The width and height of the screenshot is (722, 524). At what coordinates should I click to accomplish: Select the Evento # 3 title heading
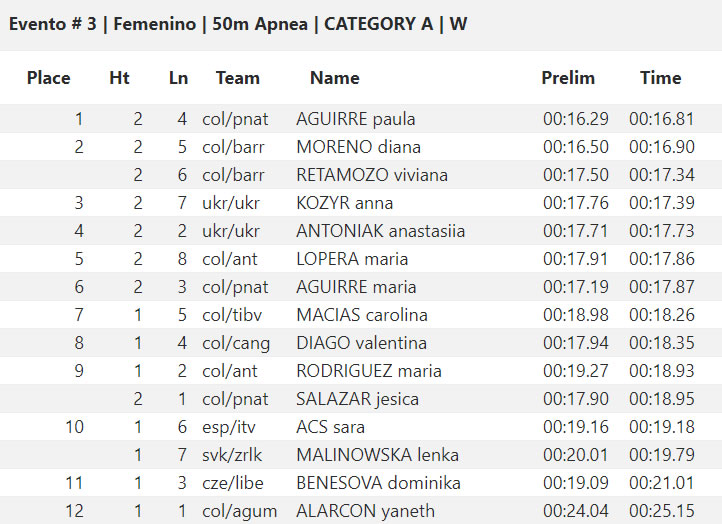(x=238, y=24)
